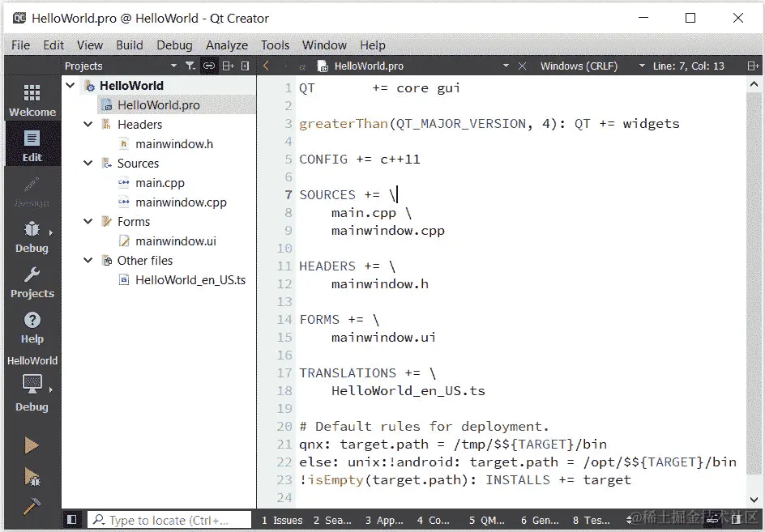
Task: Build the project with the hammer icon
Action: point(32,506)
